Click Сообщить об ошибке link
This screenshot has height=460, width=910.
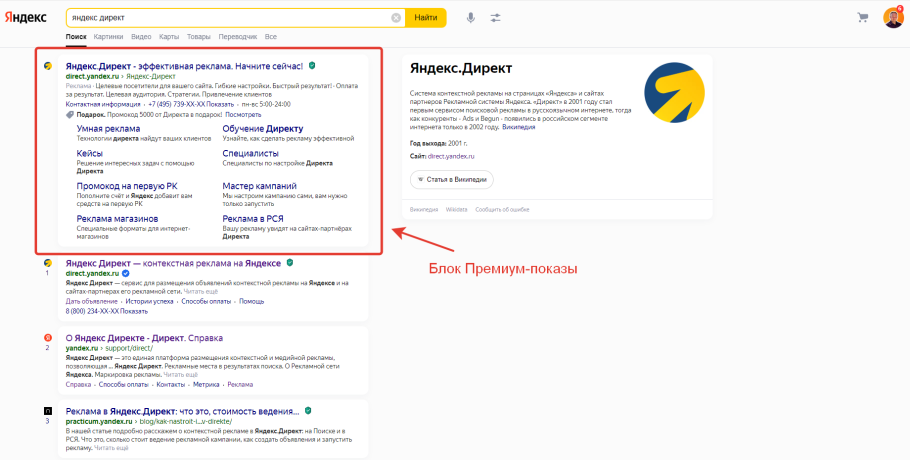point(502,209)
